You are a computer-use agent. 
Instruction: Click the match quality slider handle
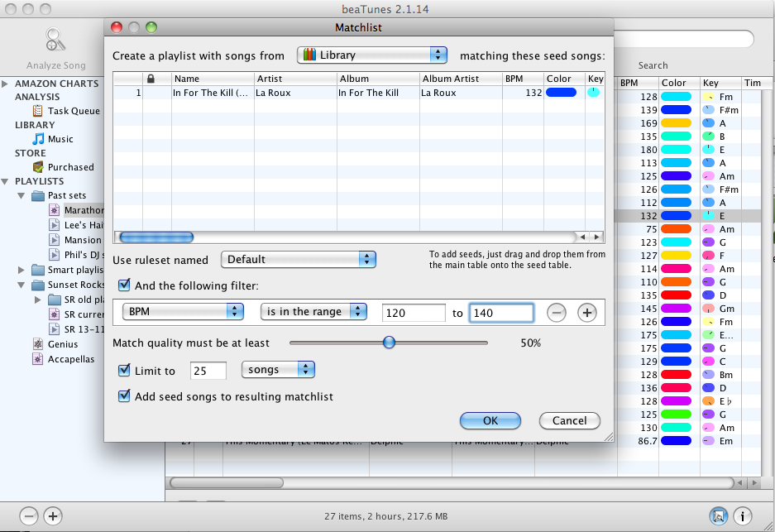[x=389, y=343]
